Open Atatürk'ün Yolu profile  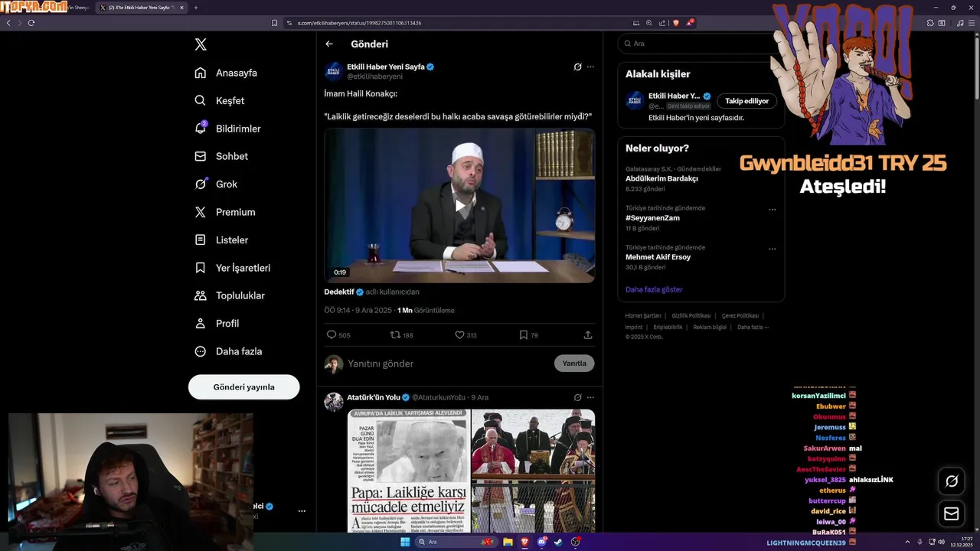click(374, 397)
